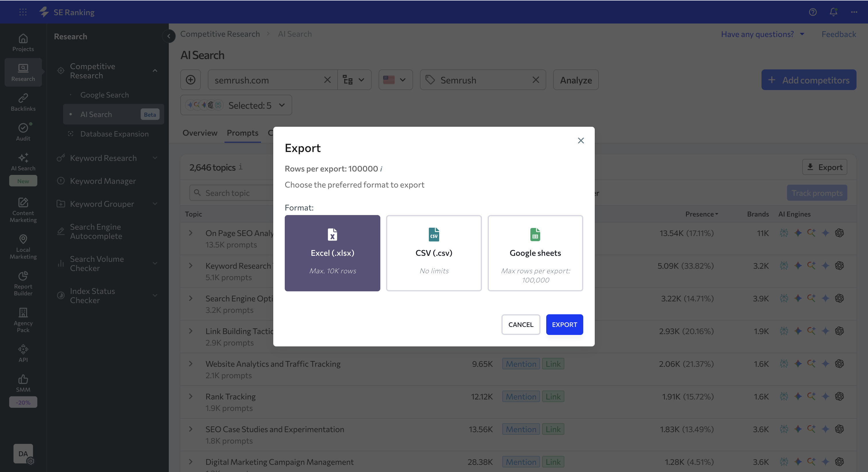Open the Backlinks section
Screen dimensions: 868x472
[23, 102]
